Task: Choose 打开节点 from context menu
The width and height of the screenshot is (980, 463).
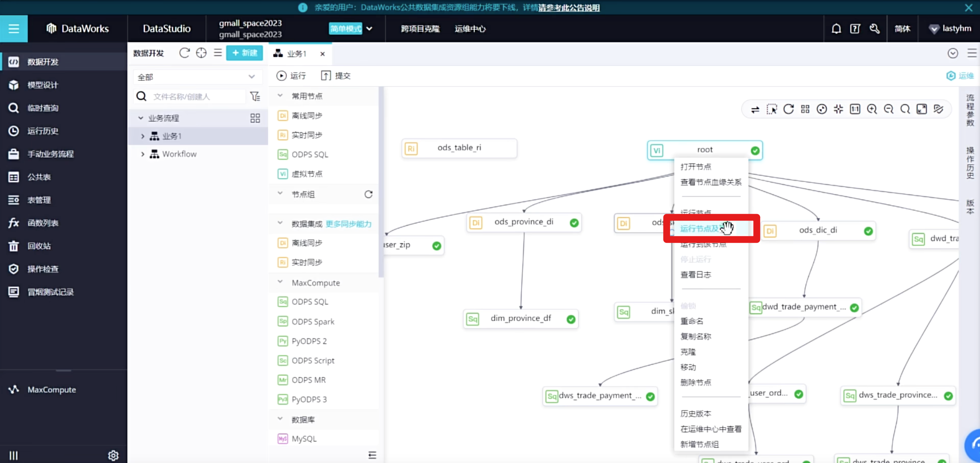Action: point(696,166)
